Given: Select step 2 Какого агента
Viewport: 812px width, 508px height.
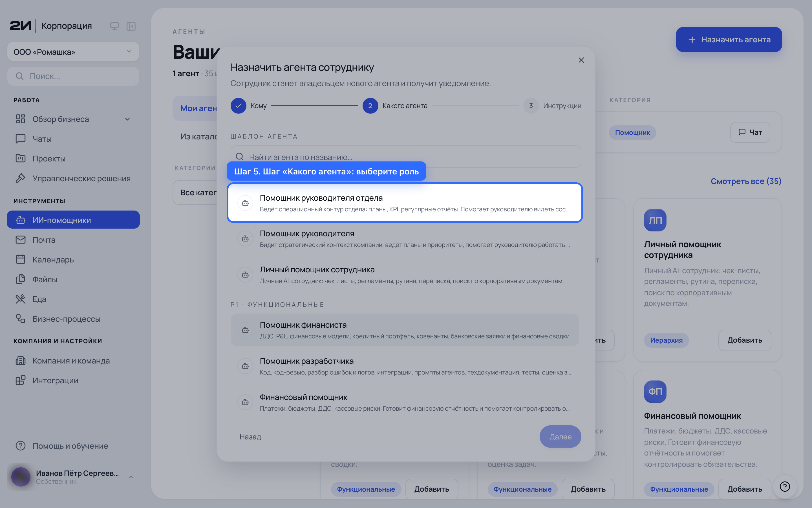Looking at the screenshot, I should [x=395, y=106].
